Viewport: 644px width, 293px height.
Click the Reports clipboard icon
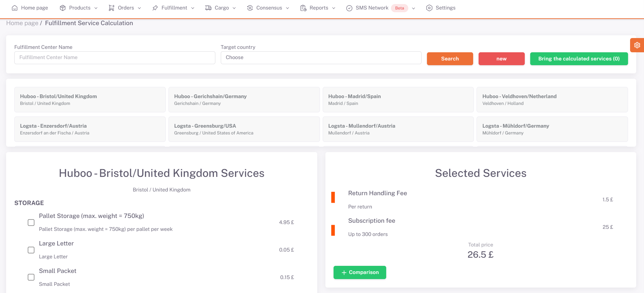(303, 8)
